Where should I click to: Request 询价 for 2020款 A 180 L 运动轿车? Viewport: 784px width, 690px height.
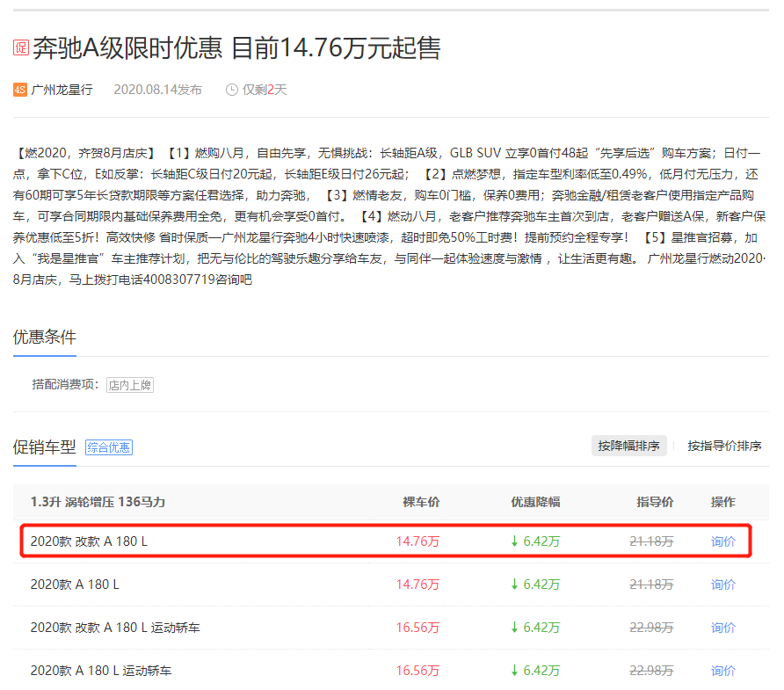(x=723, y=671)
